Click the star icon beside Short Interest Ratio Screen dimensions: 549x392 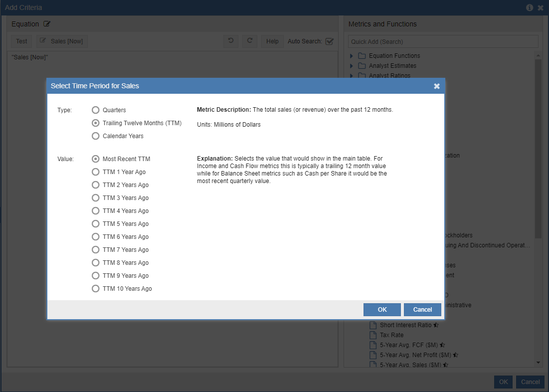pos(436,325)
